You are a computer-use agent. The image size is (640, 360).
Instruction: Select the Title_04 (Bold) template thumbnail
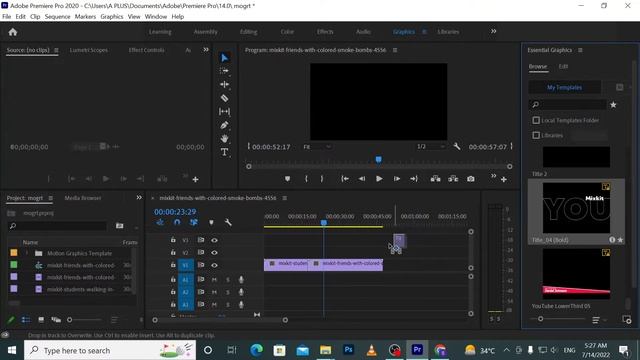click(x=576, y=208)
